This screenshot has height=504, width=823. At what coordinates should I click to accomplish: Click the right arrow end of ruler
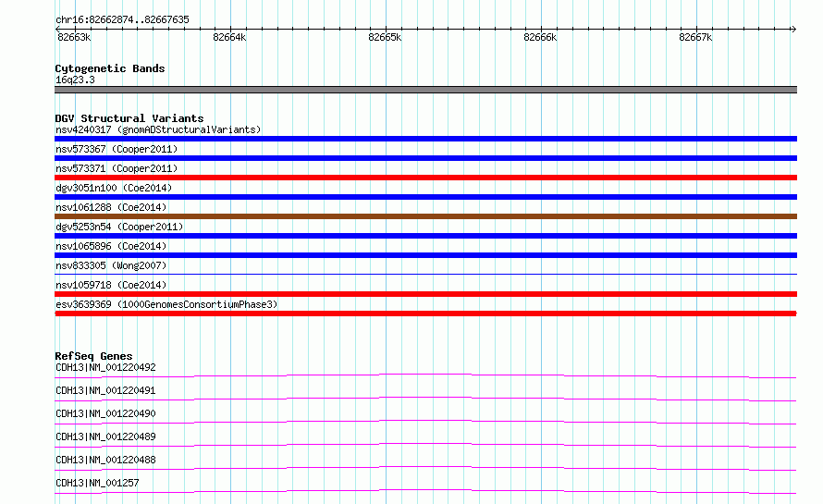tap(793, 29)
